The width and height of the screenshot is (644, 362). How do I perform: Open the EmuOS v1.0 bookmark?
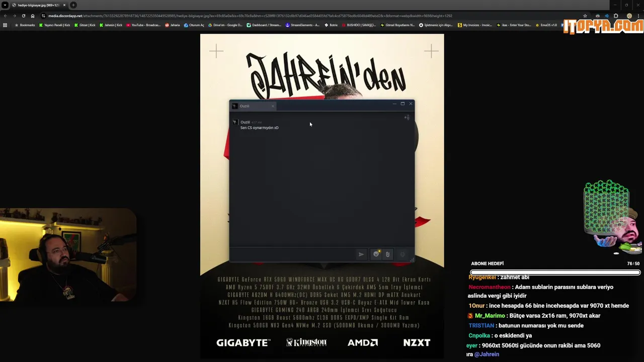point(546,25)
